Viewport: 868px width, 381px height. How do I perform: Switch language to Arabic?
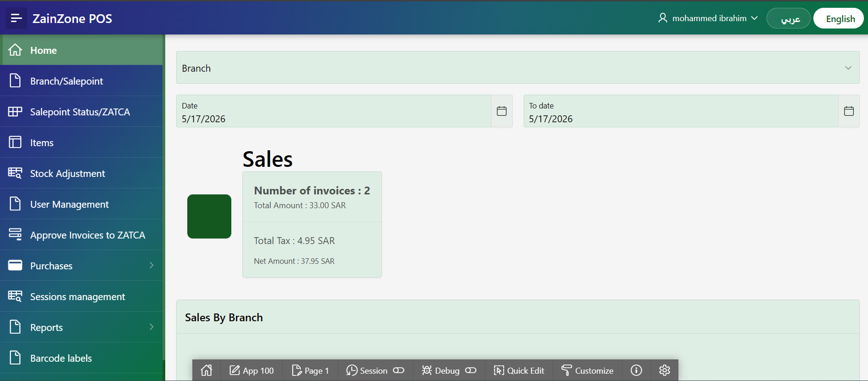pos(789,18)
